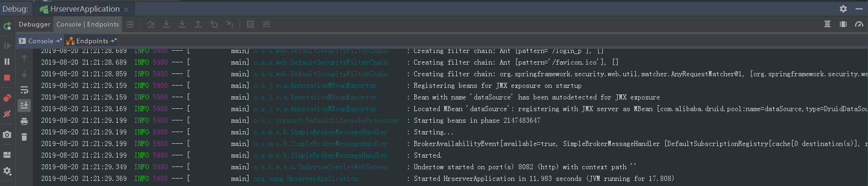The width and height of the screenshot is (868, 186).
Task: Rerun HrserverApplication with the green rerun icon
Action: click(x=7, y=26)
